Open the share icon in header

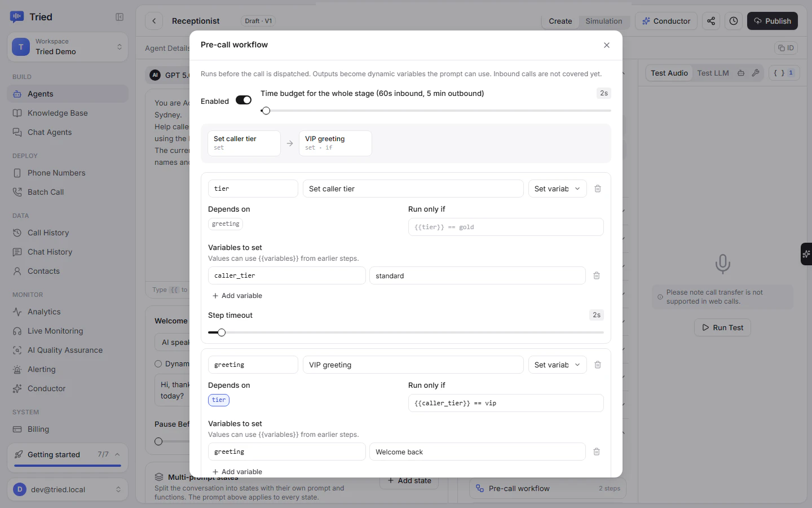tap(711, 21)
